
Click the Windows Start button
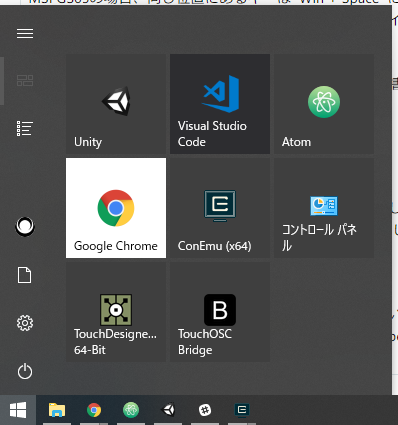point(18,410)
